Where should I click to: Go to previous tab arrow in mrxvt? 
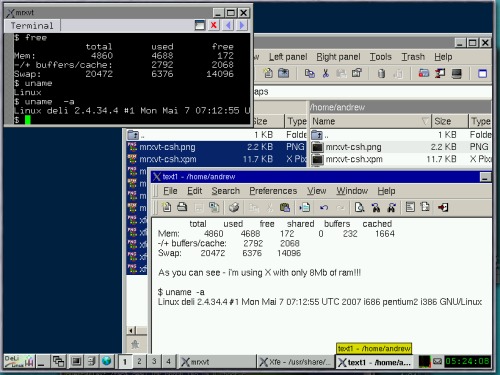[228, 25]
